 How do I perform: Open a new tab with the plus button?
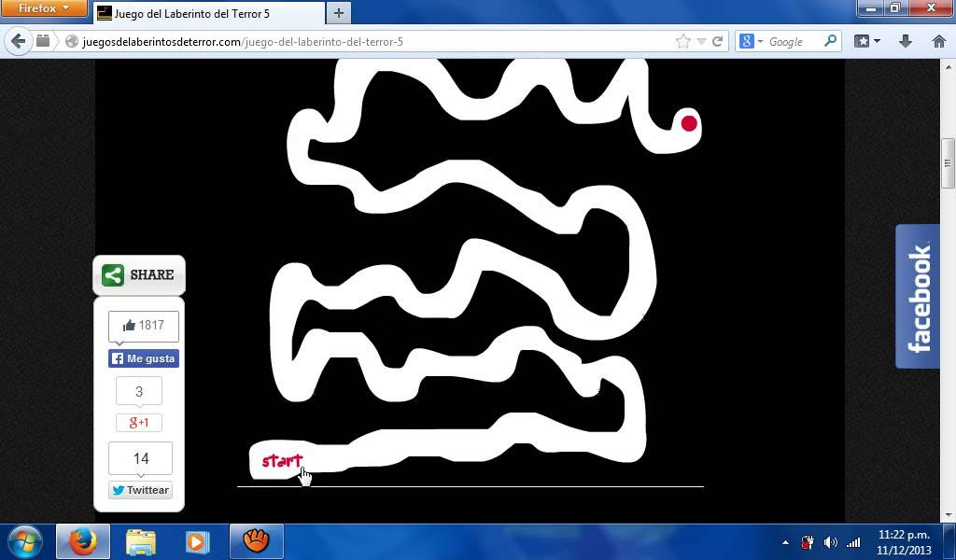[339, 13]
